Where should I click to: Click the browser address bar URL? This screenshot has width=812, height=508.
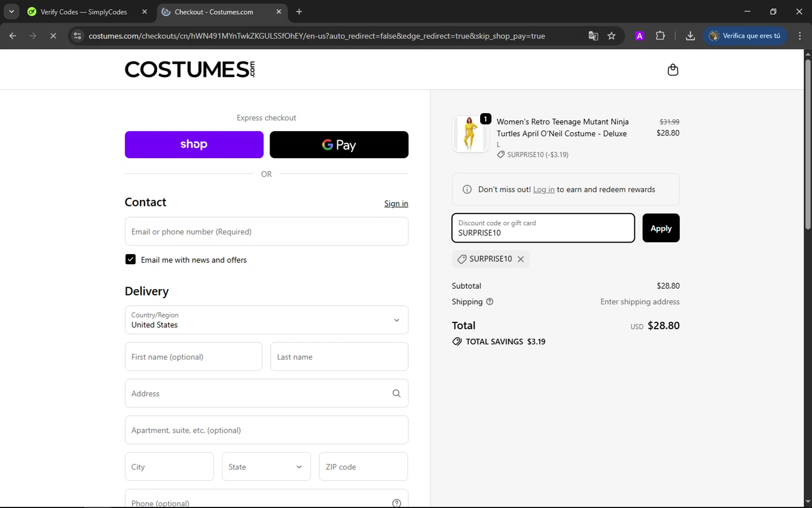coord(317,36)
